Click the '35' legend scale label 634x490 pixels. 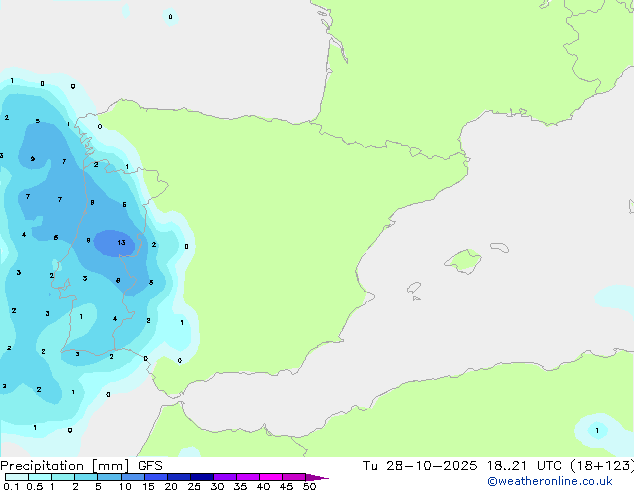(240, 486)
